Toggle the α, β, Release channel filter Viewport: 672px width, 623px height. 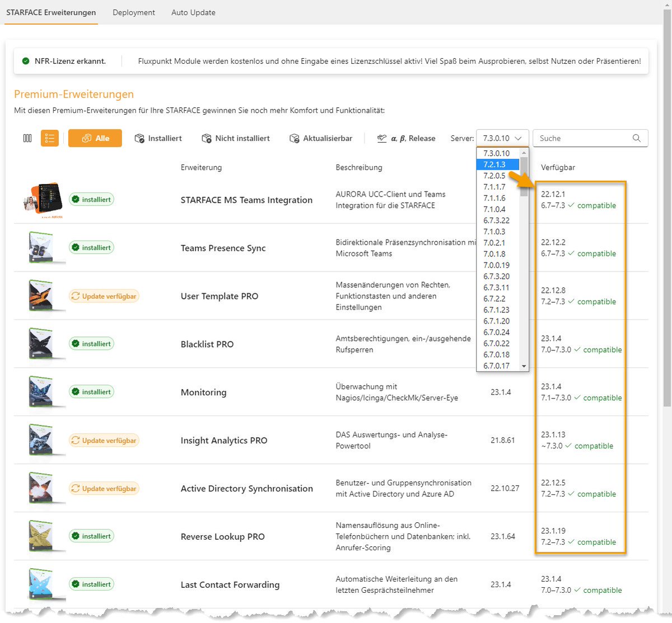[x=406, y=138]
